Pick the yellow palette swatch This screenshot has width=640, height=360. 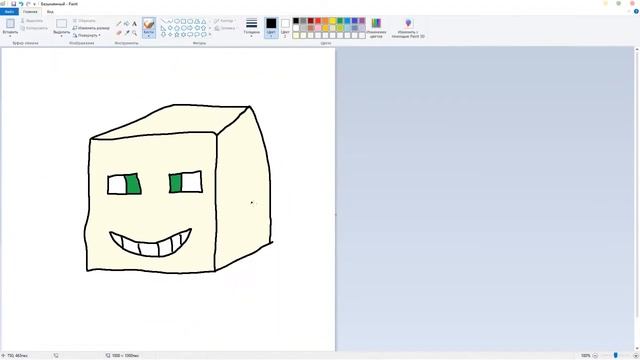pyautogui.click(x=333, y=20)
